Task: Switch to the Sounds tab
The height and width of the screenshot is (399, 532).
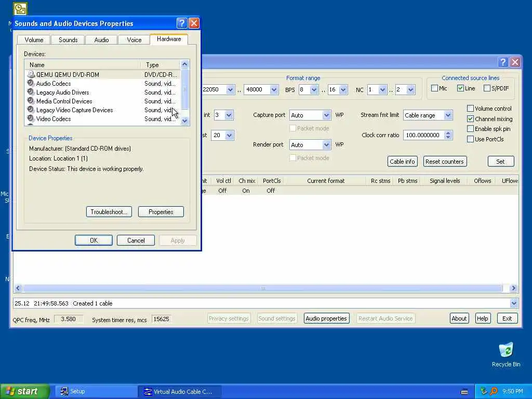Action: pos(68,39)
